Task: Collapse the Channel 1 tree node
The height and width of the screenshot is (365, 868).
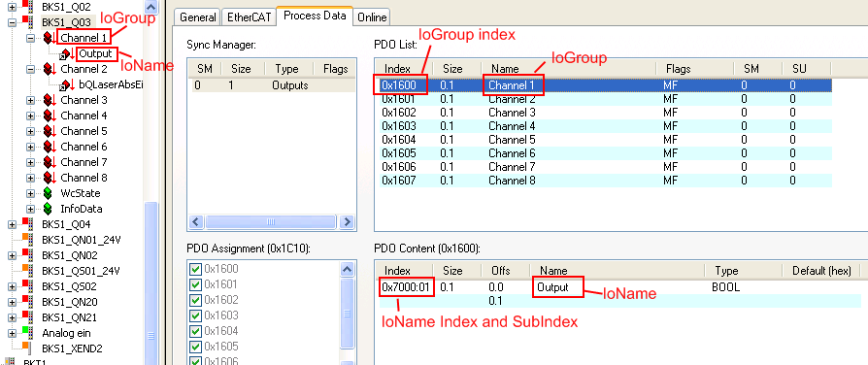Action: coord(31,38)
